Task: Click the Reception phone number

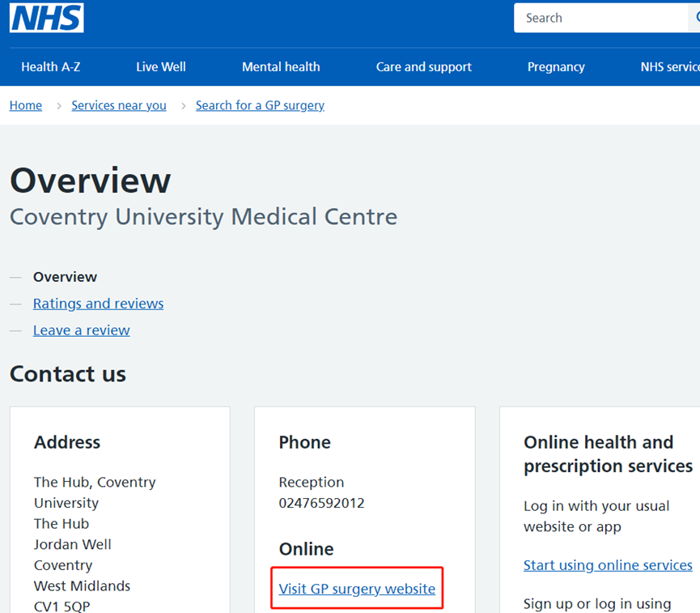Action: pos(320,503)
